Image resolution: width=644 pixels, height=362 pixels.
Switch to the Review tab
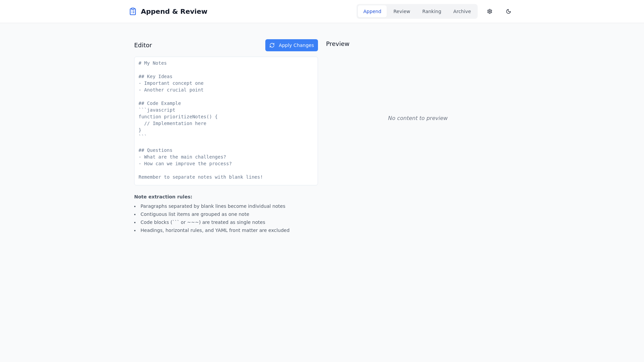[402, 11]
